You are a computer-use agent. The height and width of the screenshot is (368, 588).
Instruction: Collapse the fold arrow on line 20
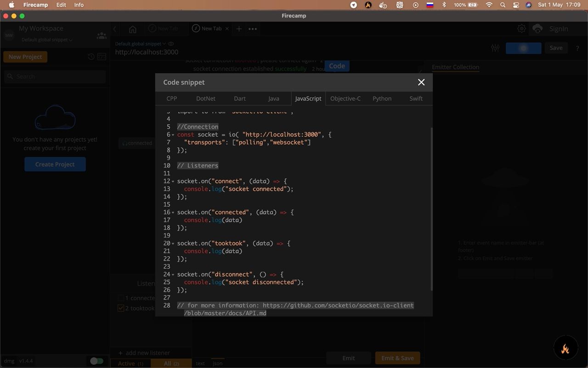173,243
